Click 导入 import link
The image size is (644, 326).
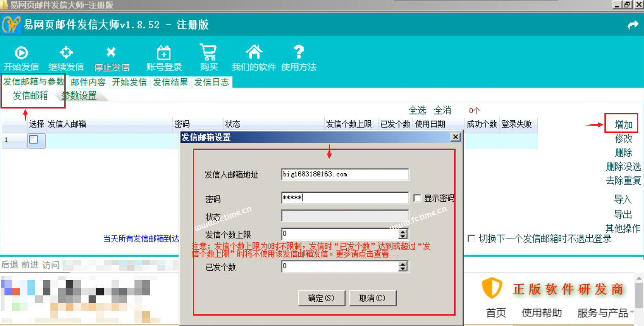pos(623,199)
